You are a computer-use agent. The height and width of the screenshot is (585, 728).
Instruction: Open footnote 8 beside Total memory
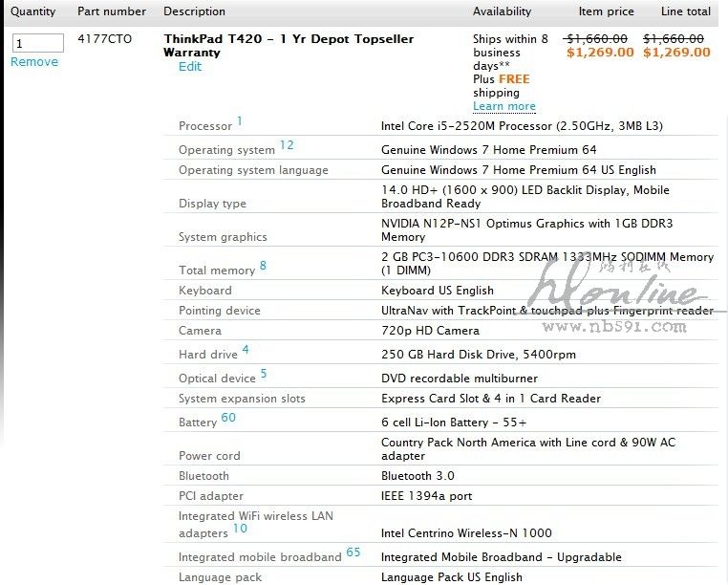[263, 266]
